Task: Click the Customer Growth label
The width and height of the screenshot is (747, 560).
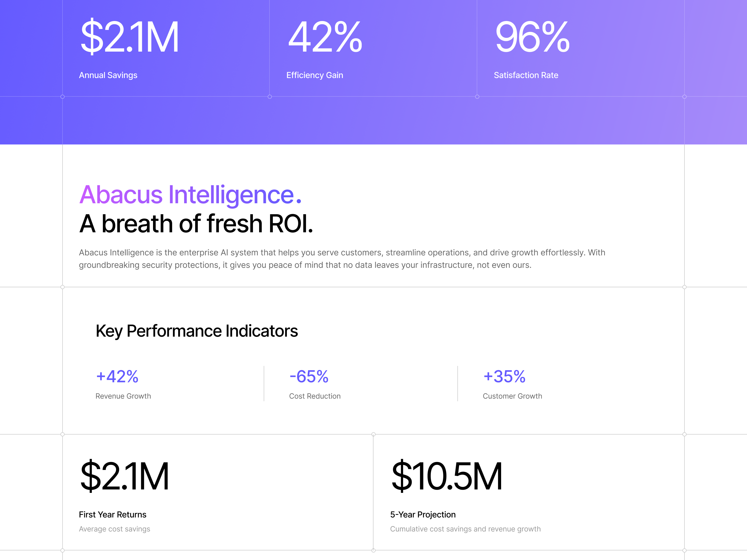Action: click(x=512, y=396)
